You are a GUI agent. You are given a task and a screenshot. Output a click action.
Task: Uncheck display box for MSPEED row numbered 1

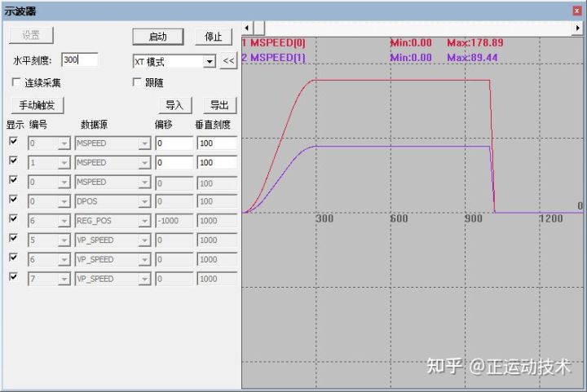[x=13, y=161]
